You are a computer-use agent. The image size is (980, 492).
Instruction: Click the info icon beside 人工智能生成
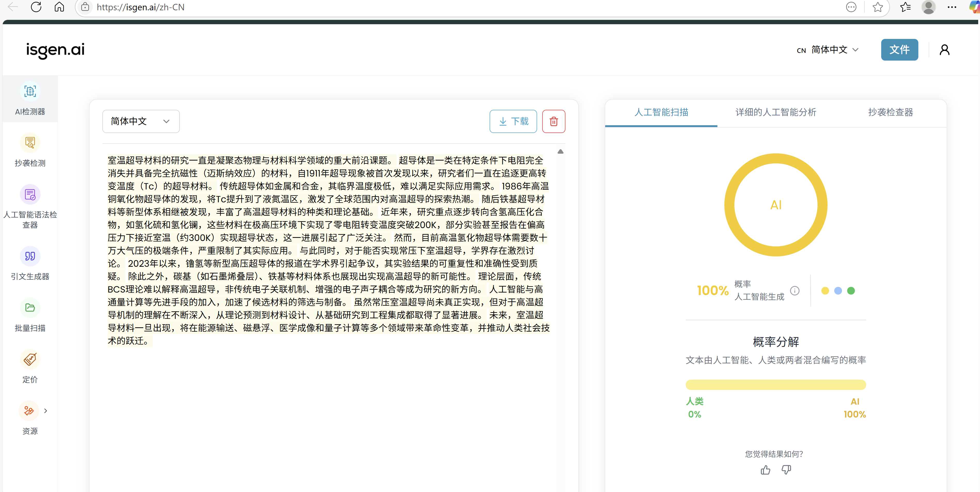point(795,290)
